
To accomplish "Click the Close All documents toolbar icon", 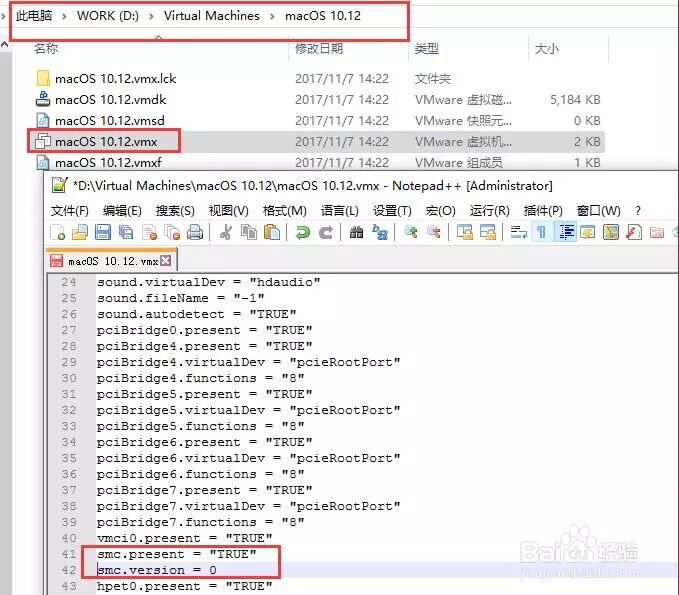I will coord(172,233).
